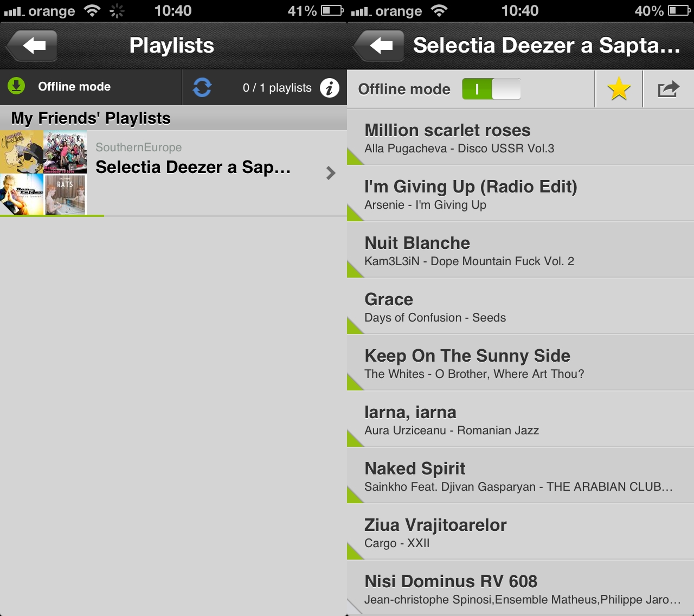
Task: Tap the back arrow on the Playlists screen
Action: tap(33, 46)
